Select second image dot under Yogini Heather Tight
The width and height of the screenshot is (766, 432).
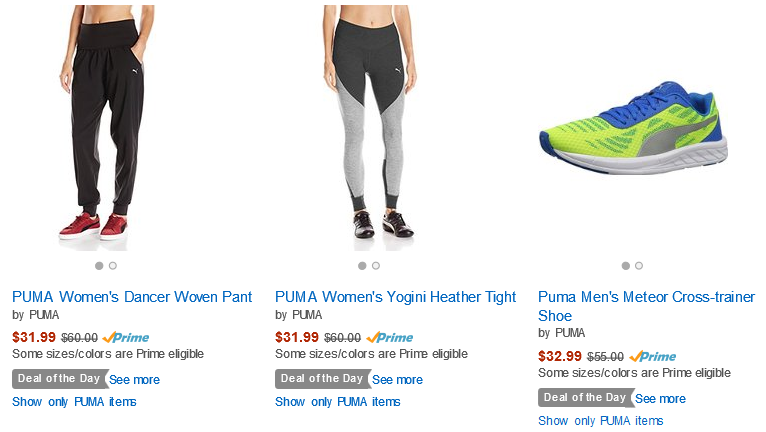pos(376,266)
